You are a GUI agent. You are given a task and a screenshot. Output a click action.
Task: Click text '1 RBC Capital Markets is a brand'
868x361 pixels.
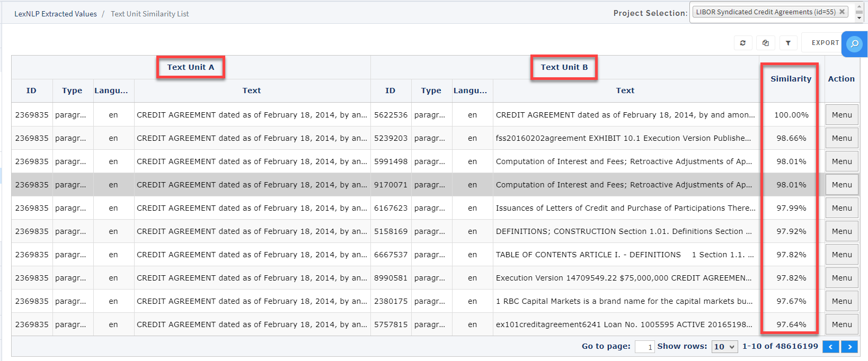pyautogui.click(x=624, y=301)
